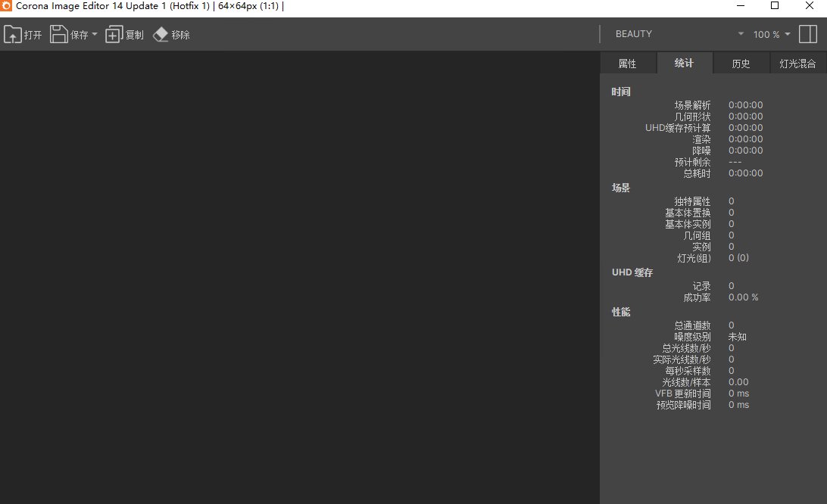This screenshot has width=827, height=504.
Task: Click the UHD 缓存 section header
Action: click(632, 272)
